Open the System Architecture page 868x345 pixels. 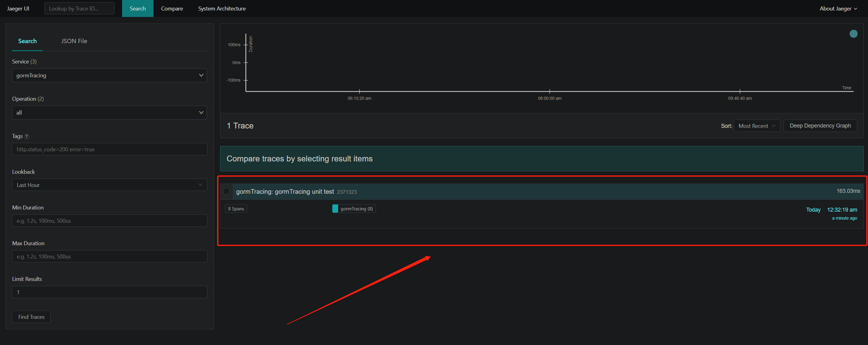pos(221,8)
